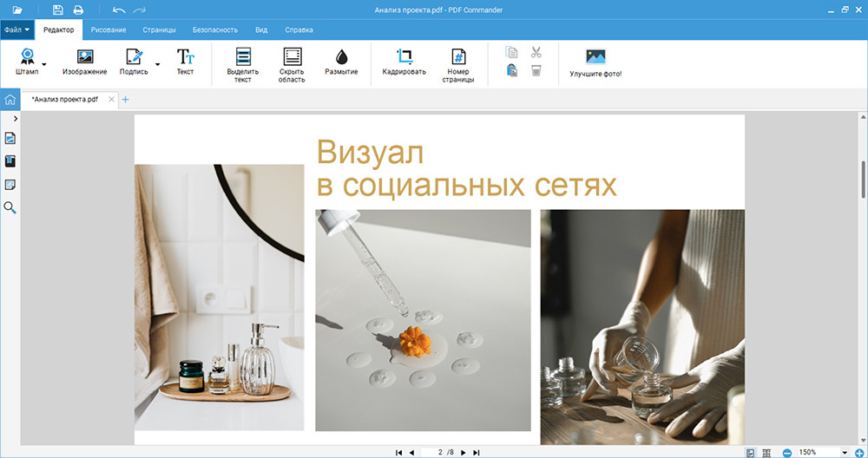Image resolution: width=868 pixels, height=458 pixels.
Task: Select the Текст tool
Action: (x=186, y=61)
